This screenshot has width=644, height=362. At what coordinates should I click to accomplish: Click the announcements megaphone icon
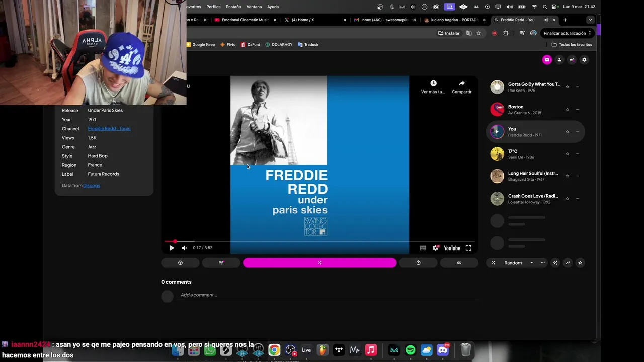click(572, 60)
